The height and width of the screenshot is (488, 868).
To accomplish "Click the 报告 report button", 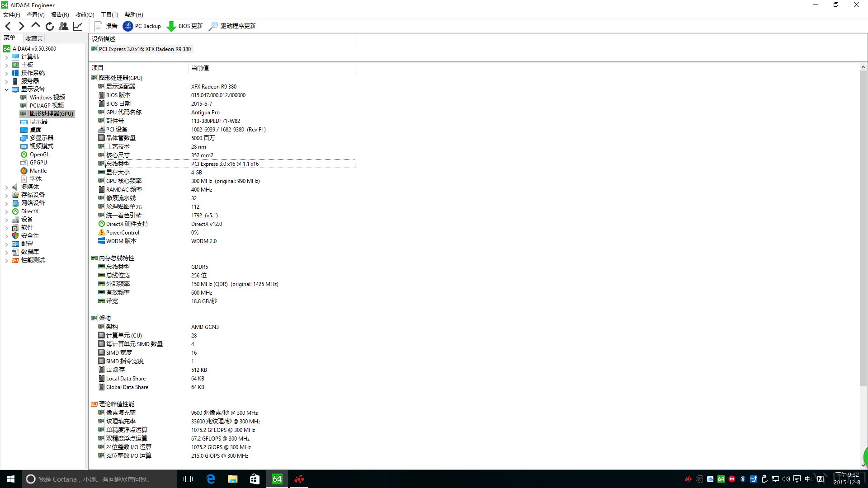I will coord(106,26).
